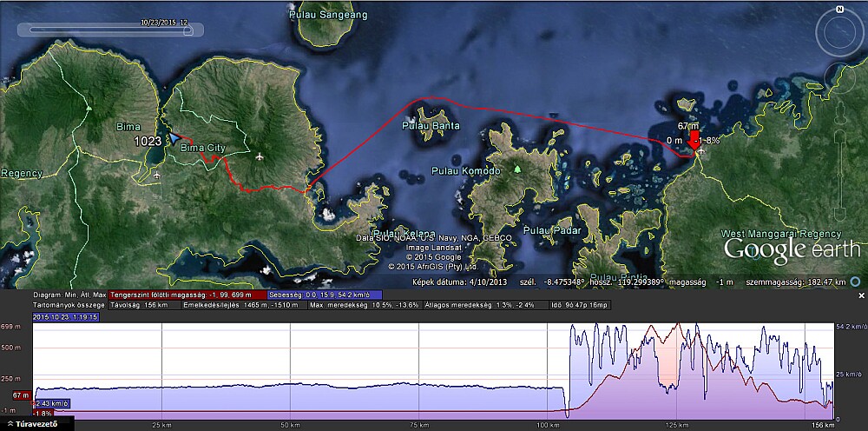
Task: Click the N north indicator on the compass
Action: pos(839,10)
